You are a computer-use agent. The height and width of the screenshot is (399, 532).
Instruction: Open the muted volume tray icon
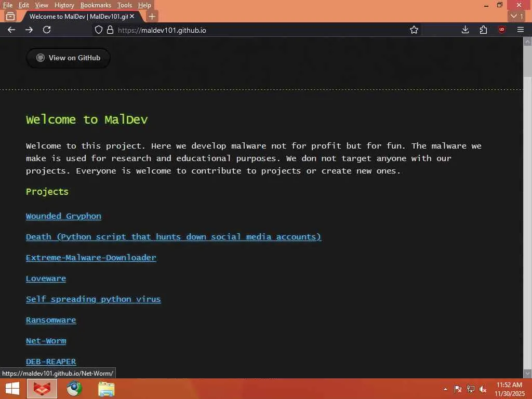[x=483, y=389]
